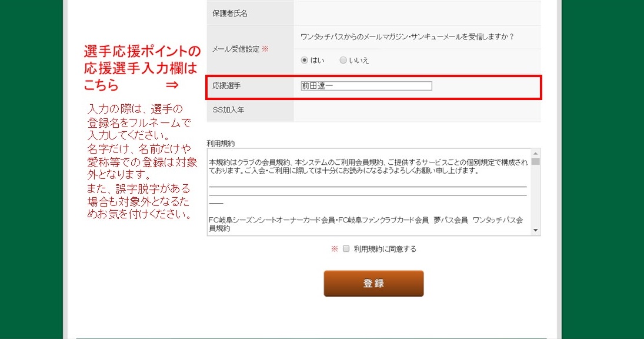Screen dimensions: 644x339
Task: Click the terms box scroll up arrow
Action: coord(535,153)
